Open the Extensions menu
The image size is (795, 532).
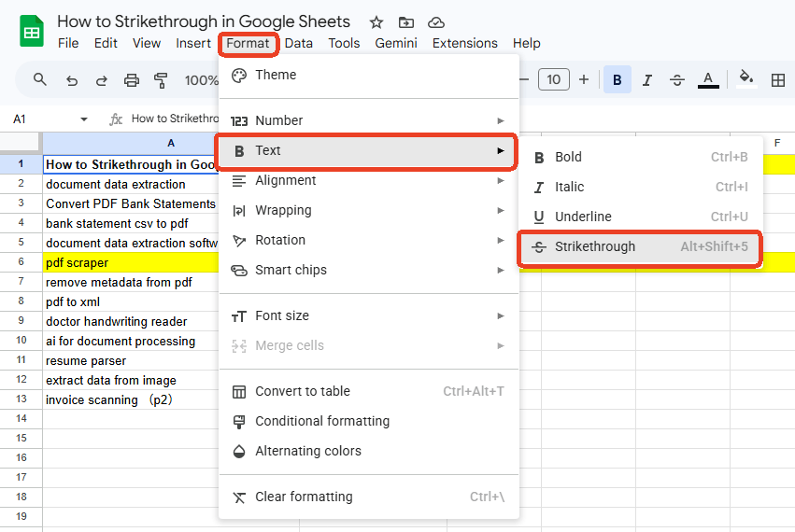coord(465,43)
